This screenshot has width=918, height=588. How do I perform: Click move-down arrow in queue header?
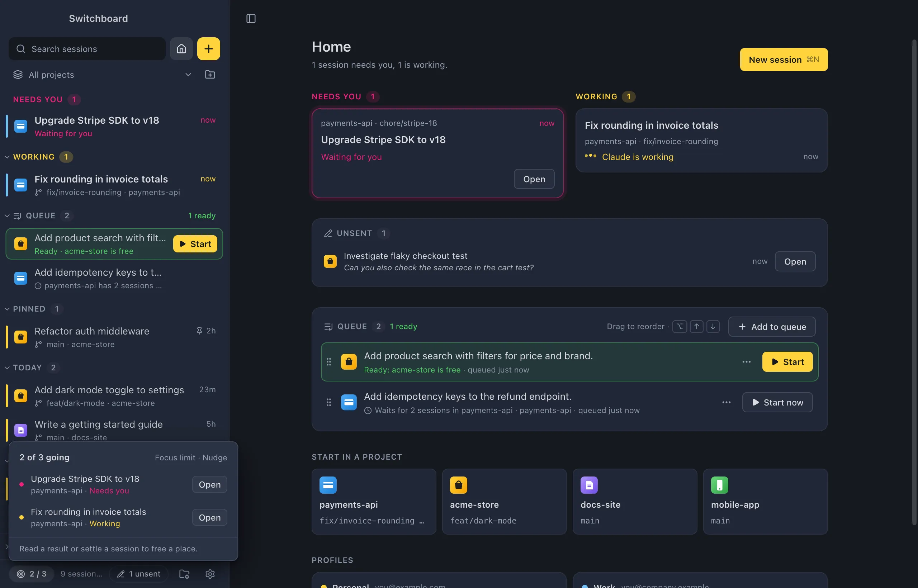(713, 327)
